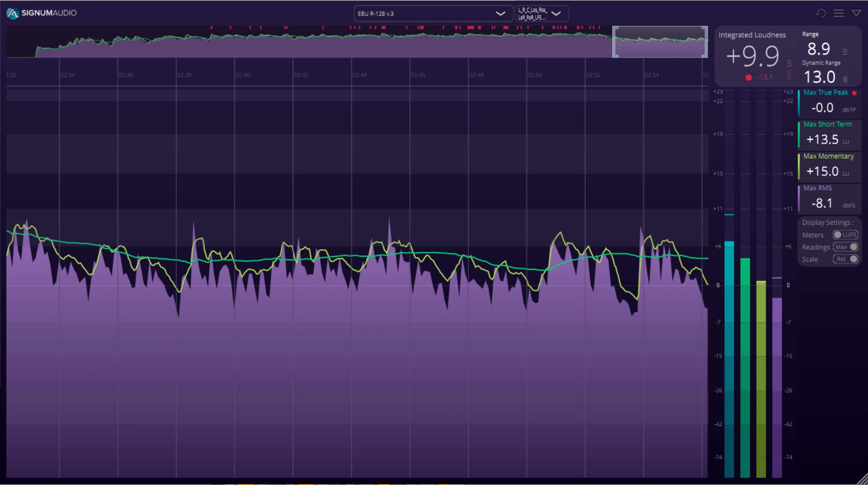868x485 pixels.
Task: Toggle the Meters LUFS switch
Action: coord(845,235)
